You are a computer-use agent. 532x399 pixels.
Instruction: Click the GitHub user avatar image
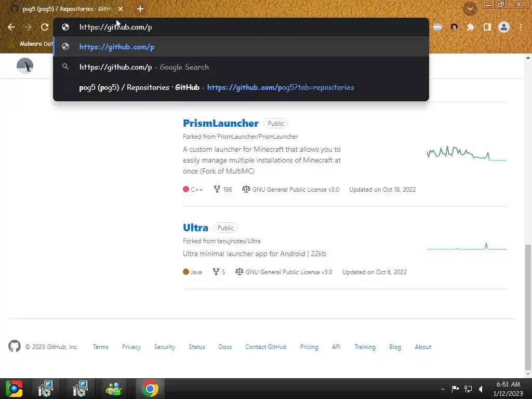(25, 66)
